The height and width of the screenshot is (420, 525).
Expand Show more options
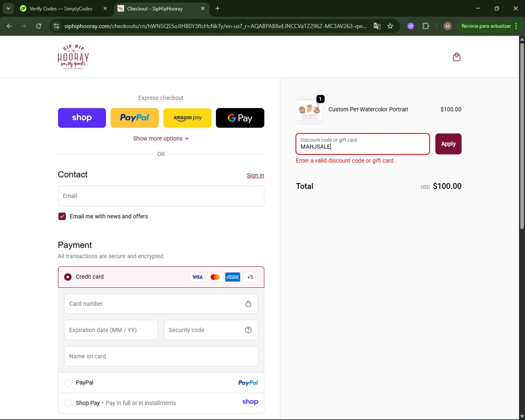pyautogui.click(x=161, y=139)
